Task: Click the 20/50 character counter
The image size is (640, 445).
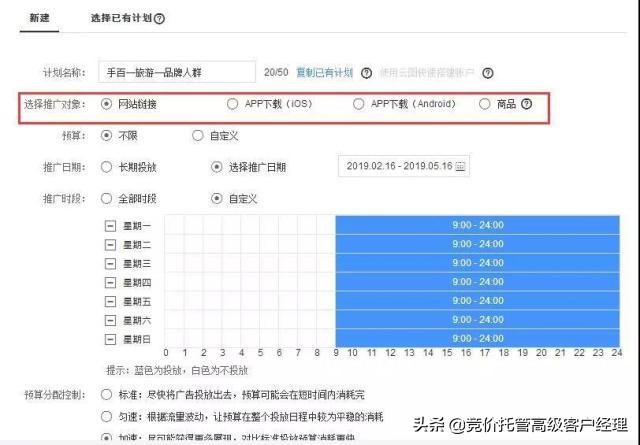Action: 276,73
